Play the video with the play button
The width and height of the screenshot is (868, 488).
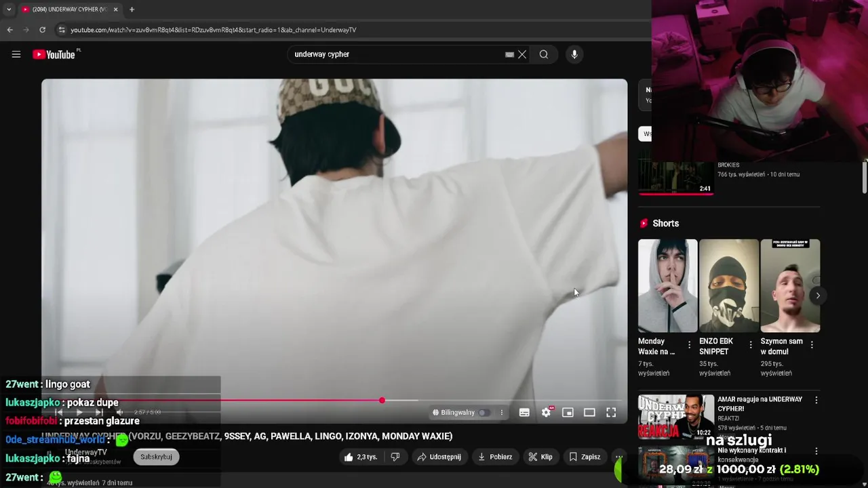[79, 412]
